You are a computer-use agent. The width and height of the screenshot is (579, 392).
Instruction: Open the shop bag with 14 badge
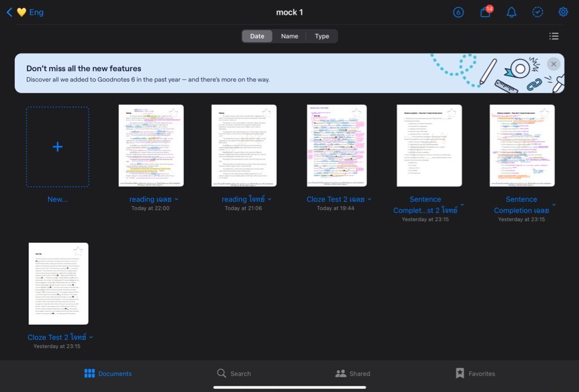[486, 11]
